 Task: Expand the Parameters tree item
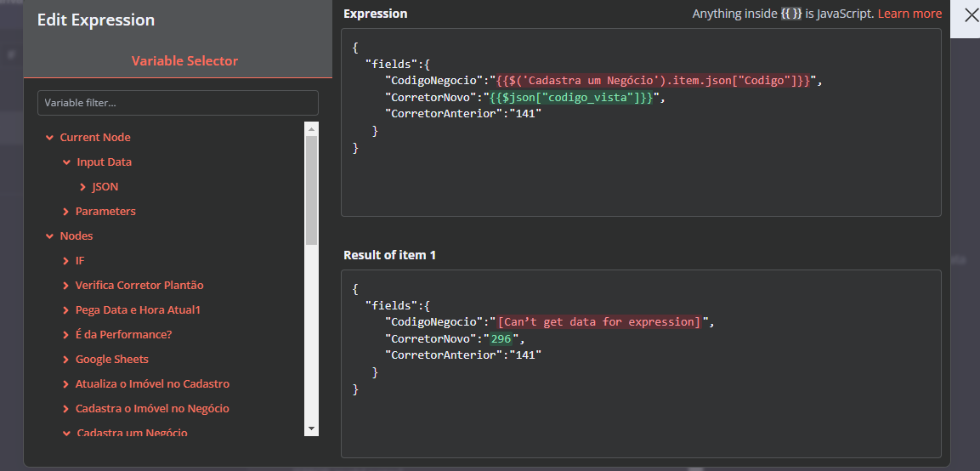click(66, 212)
